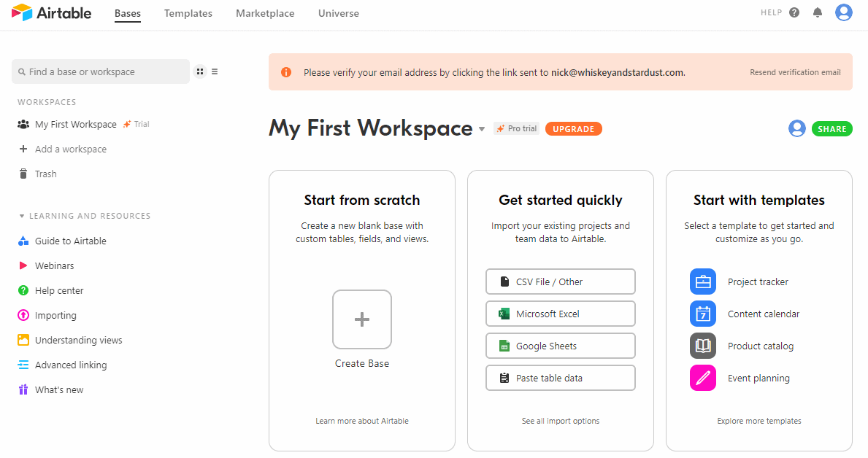The width and height of the screenshot is (868, 458).
Task: Select Project tracker template text
Action: tap(758, 282)
